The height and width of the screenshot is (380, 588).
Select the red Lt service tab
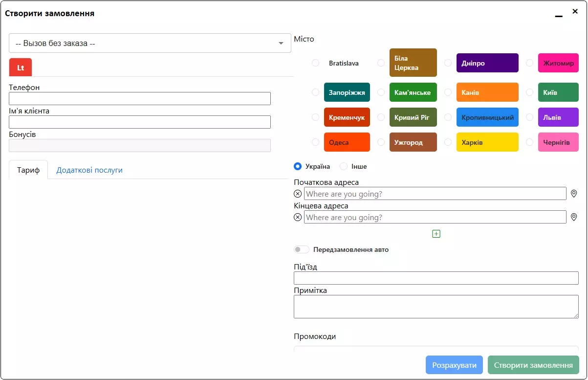click(21, 67)
